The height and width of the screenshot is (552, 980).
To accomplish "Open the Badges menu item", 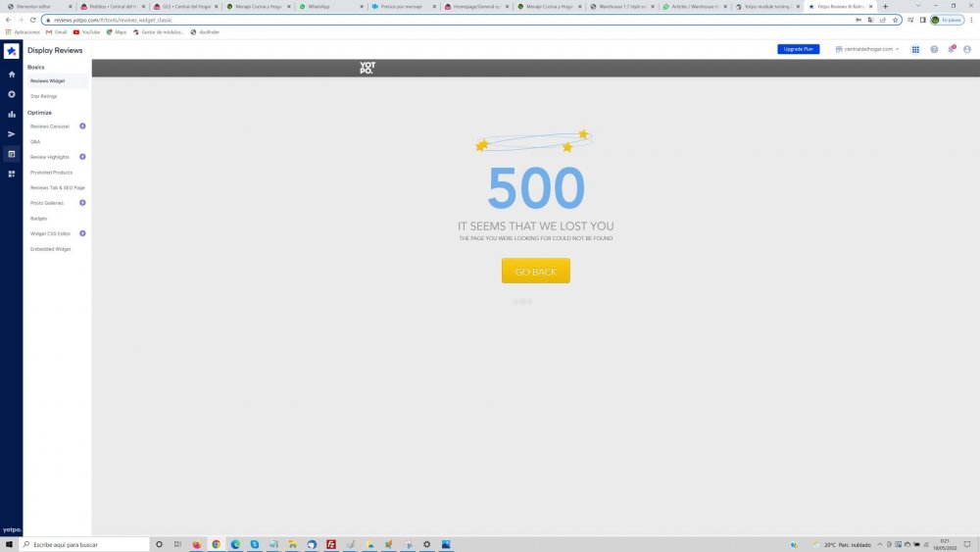I will click(39, 219).
